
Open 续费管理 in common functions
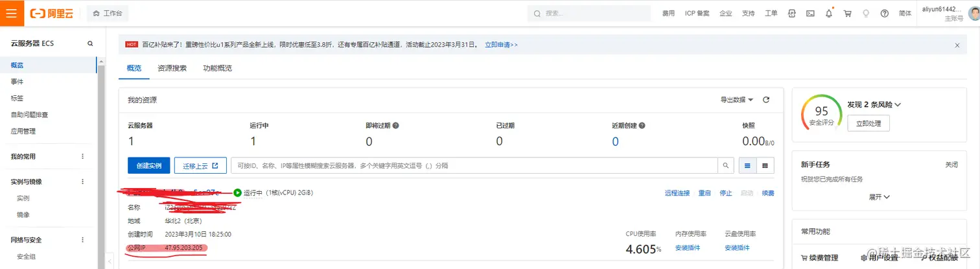[x=820, y=257]
